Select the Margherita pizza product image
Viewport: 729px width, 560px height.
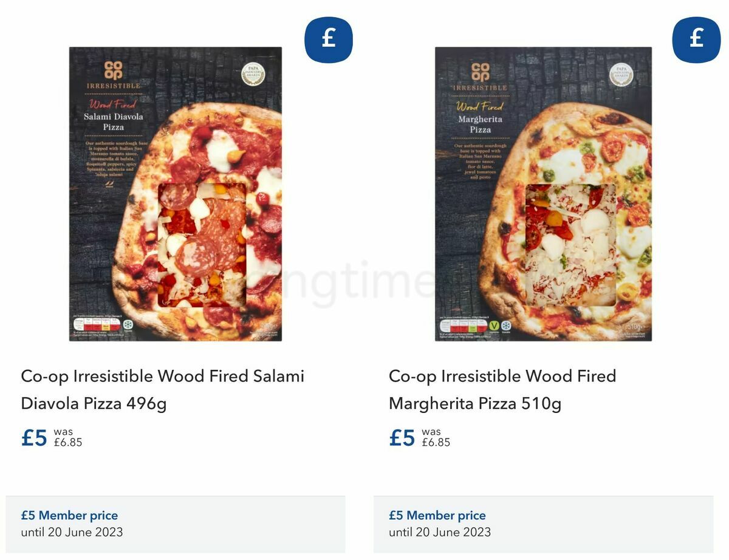click(x=544, y=194)
